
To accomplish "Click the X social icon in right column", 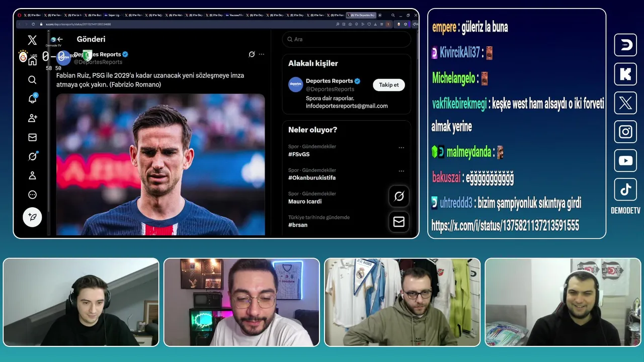I will pos(625,103).
